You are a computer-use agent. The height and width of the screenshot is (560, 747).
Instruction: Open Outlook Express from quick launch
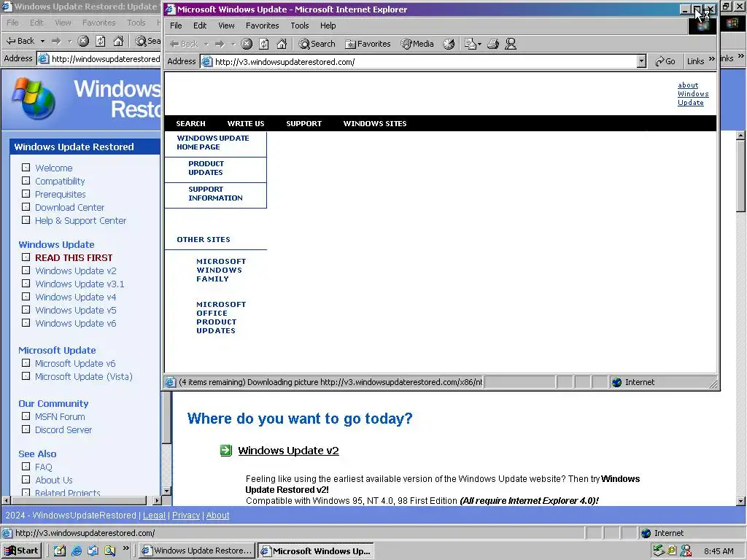point(93,551)
